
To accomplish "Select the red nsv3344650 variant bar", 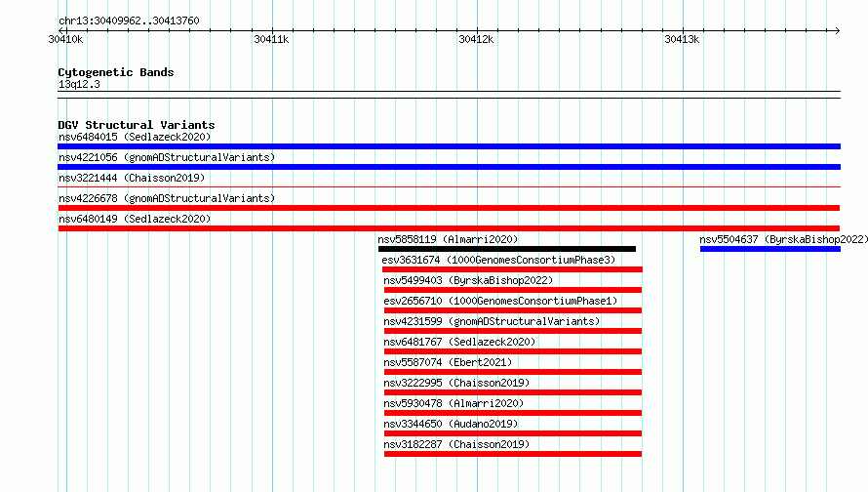I will [x=513, y=433].
